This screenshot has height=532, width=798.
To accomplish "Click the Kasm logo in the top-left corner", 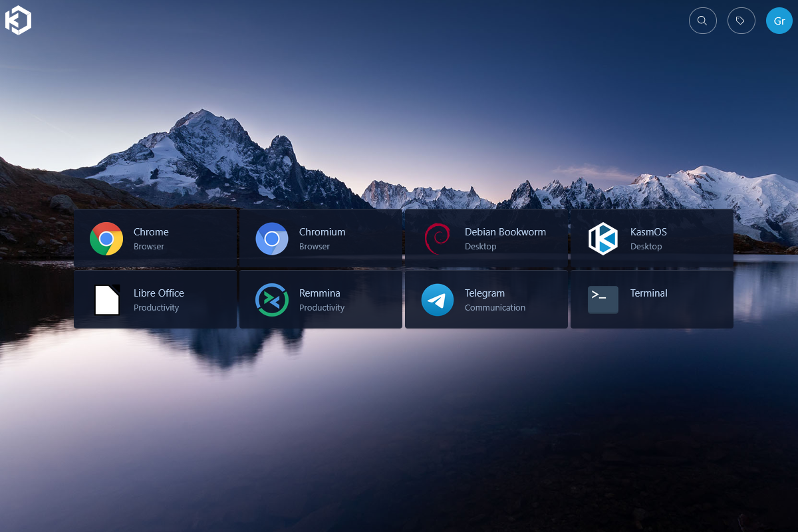I will pyautogui.click(x=19, y=20).
